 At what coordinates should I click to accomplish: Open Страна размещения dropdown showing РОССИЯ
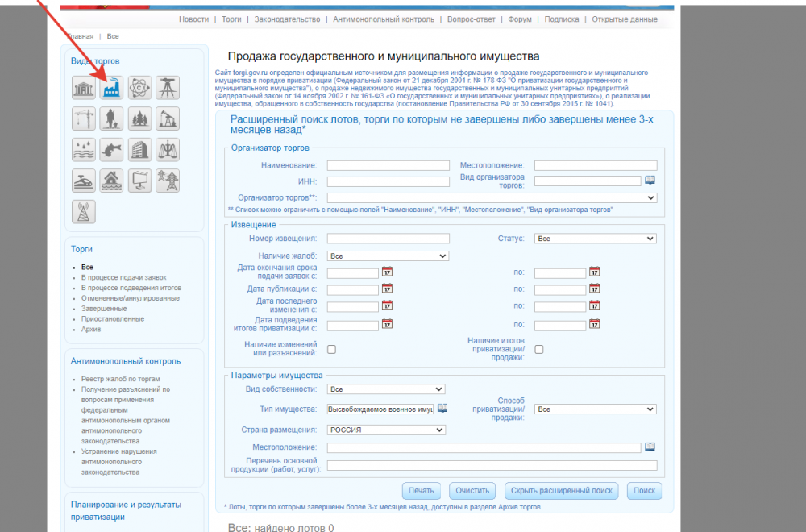(x=386, y=430)
